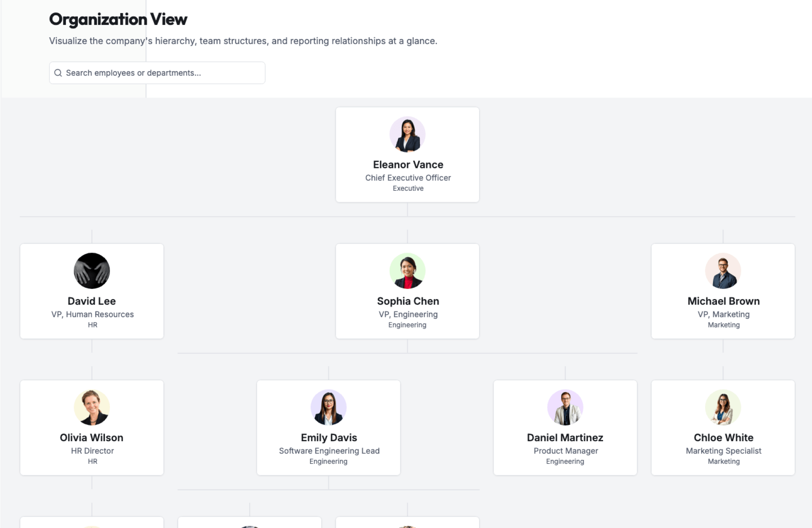Click Michael Brown's profile photo
This screenshot has width=812, height=528.
tap(723, 271)
